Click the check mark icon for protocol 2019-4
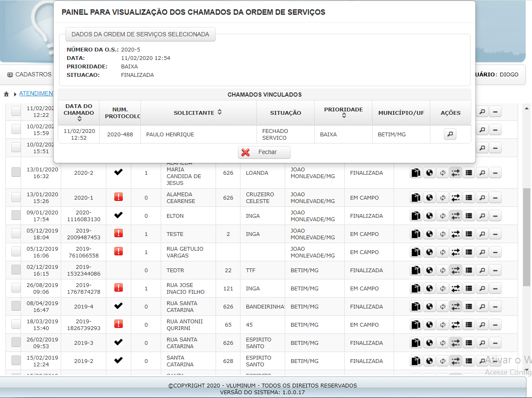This screenshot has width=532, height=398. (x=119, y=306)
